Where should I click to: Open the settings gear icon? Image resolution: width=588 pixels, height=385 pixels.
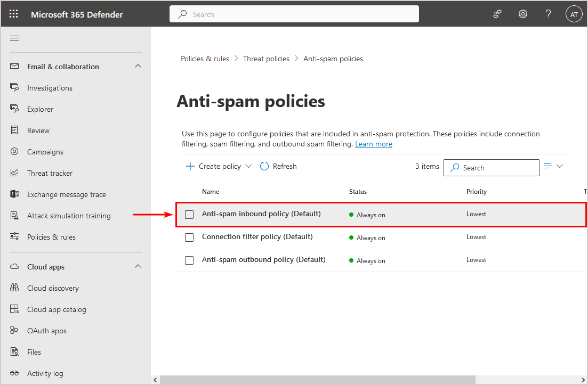522,14
